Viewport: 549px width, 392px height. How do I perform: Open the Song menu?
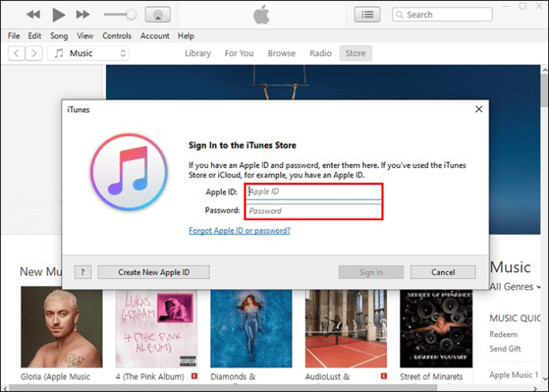click(59, 36)
